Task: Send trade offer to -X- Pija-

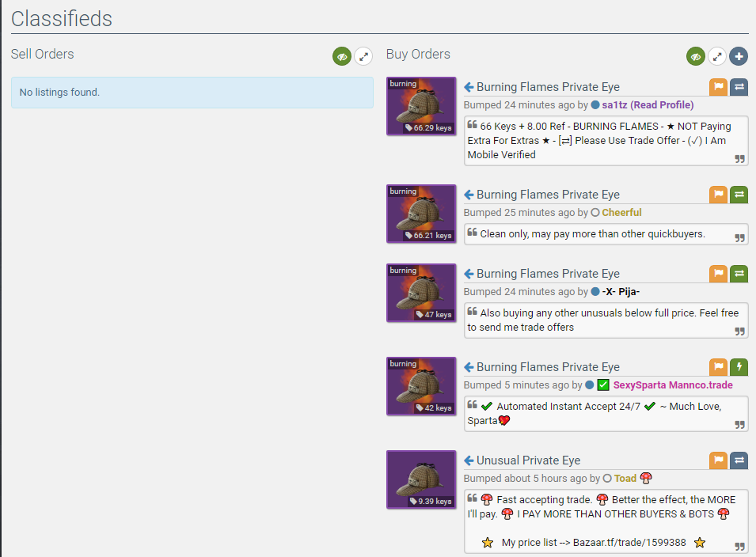Action: coord(739,274)
